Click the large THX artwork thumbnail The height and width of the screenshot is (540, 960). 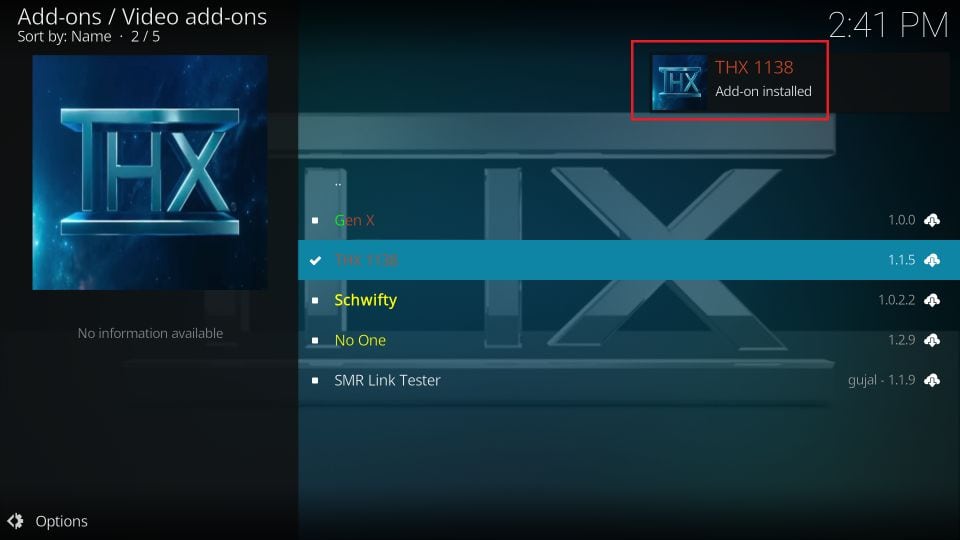pos(149,172)
